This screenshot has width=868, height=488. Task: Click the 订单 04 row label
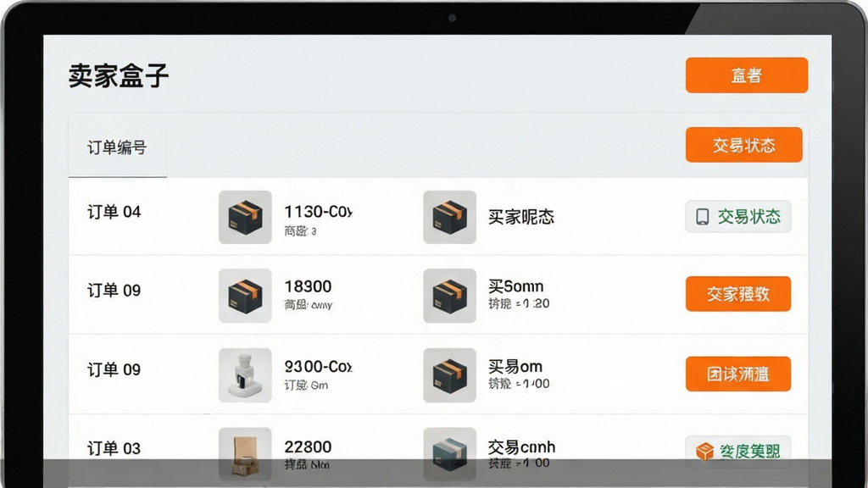point(114,212)
